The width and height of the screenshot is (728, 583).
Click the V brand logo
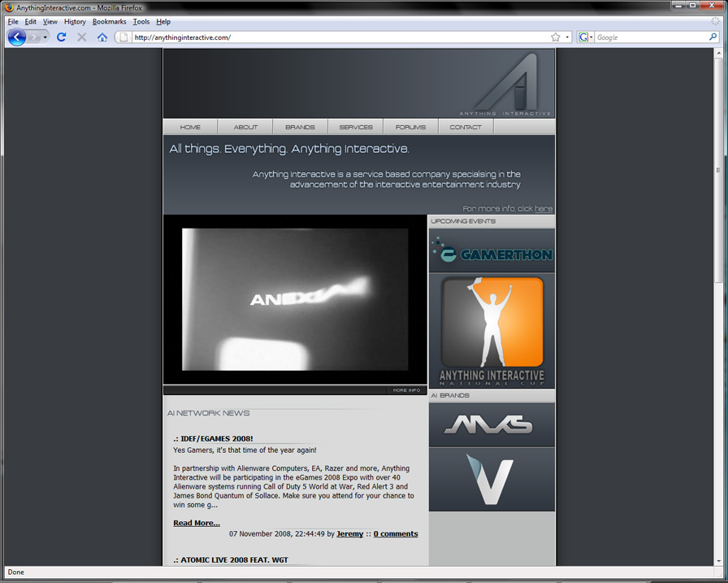(492, 480)
